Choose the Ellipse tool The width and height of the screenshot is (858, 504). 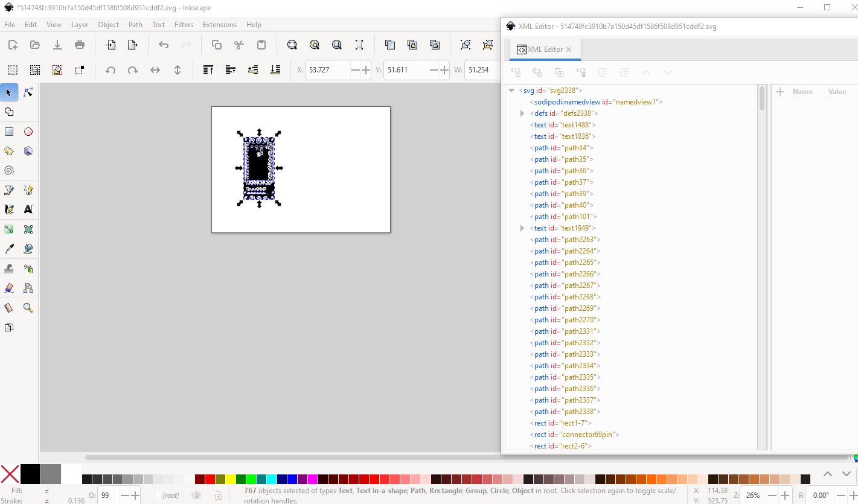tap(28, 132)
